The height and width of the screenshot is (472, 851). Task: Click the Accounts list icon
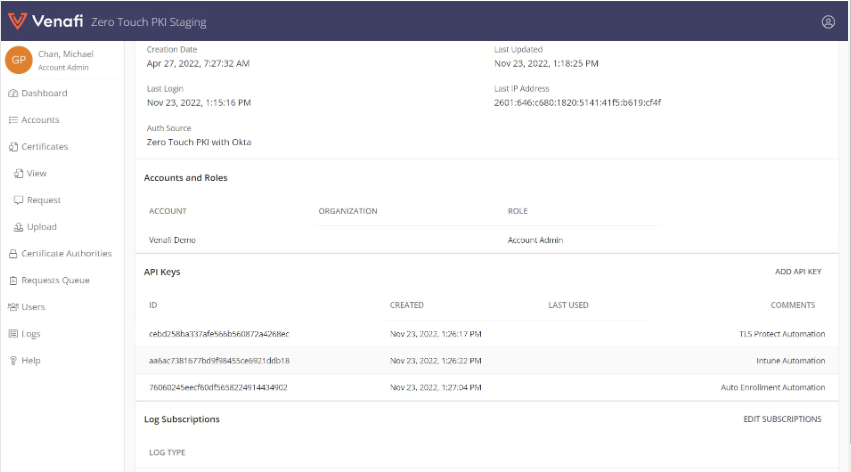pyautogui.click(x=13, y=120)
